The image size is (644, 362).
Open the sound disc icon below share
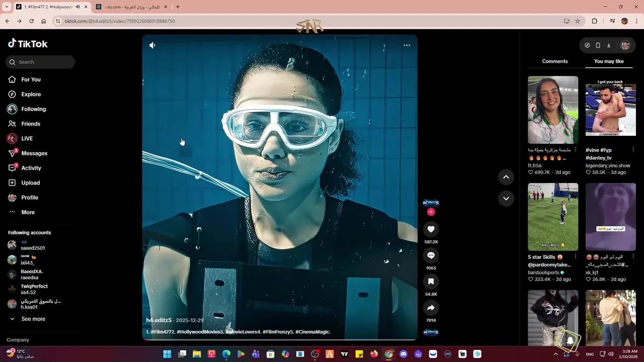[x=431, y=332]
